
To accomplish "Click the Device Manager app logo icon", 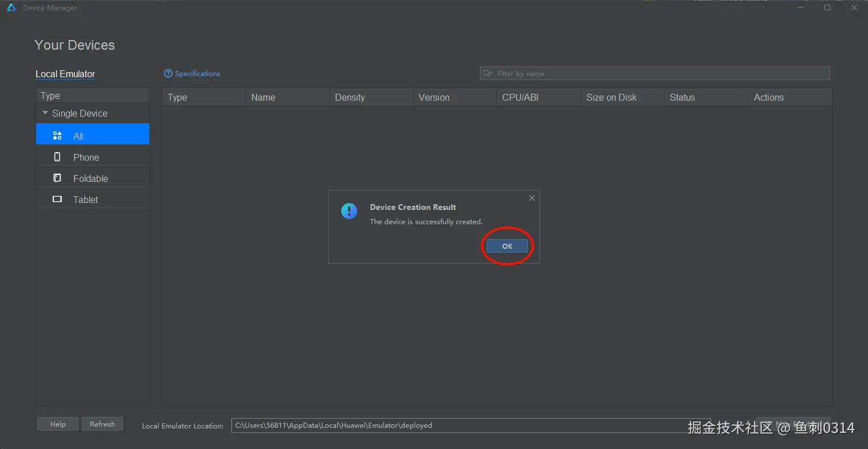I will coord(11,7).
